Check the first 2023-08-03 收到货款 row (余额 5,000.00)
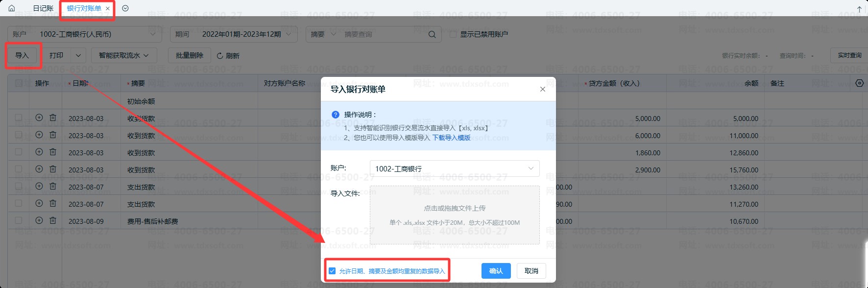Screen dimensions: 868x288 coord(19,118)
